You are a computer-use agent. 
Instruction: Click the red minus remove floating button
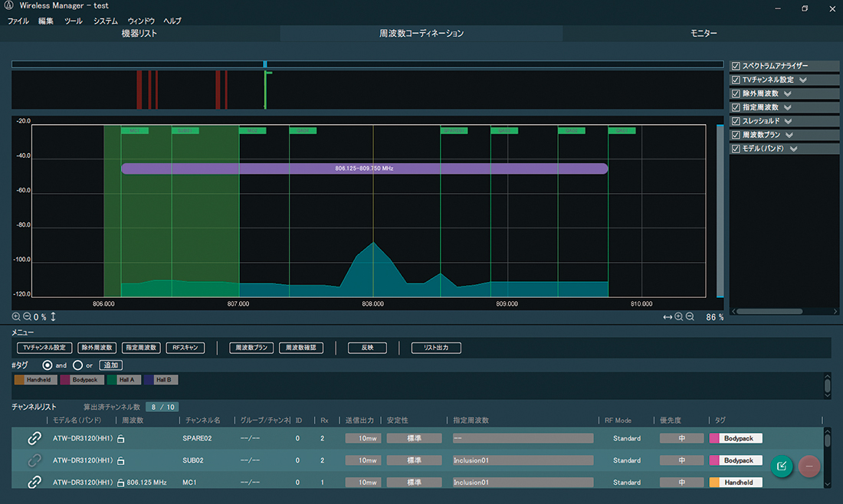pos(809,466)
